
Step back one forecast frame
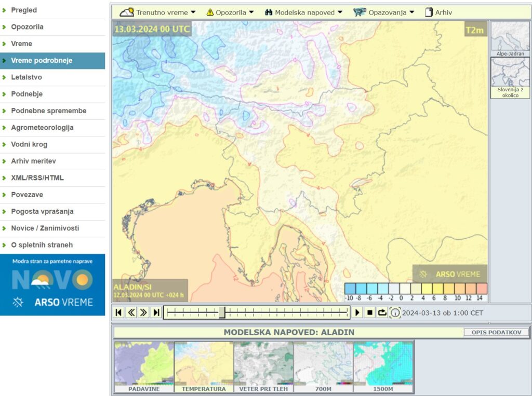[x=131, y=312]
